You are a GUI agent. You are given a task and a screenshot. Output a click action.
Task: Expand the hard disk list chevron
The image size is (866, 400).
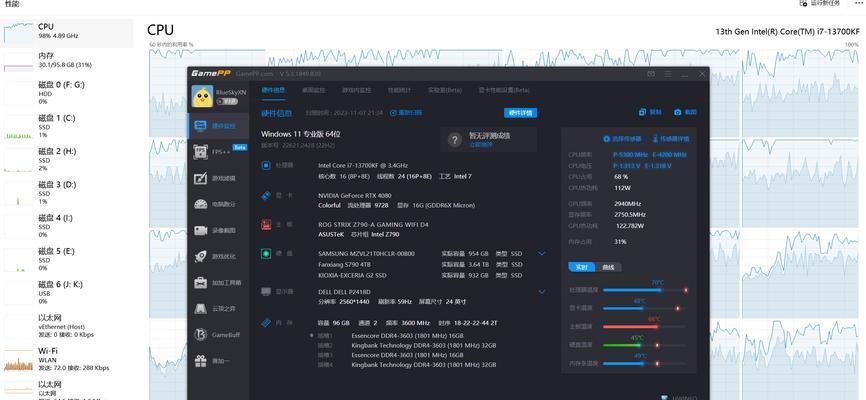tap(542, 254)
